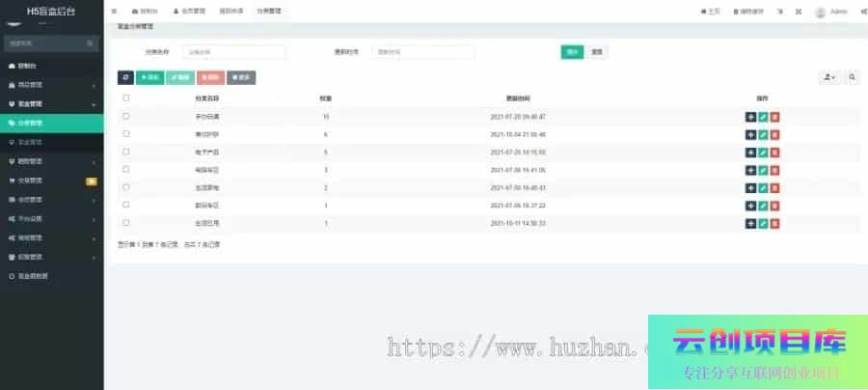Open the export dropdown beside search icon
Viewport: 868px width, 390px height.
click(x=828, y=76)
